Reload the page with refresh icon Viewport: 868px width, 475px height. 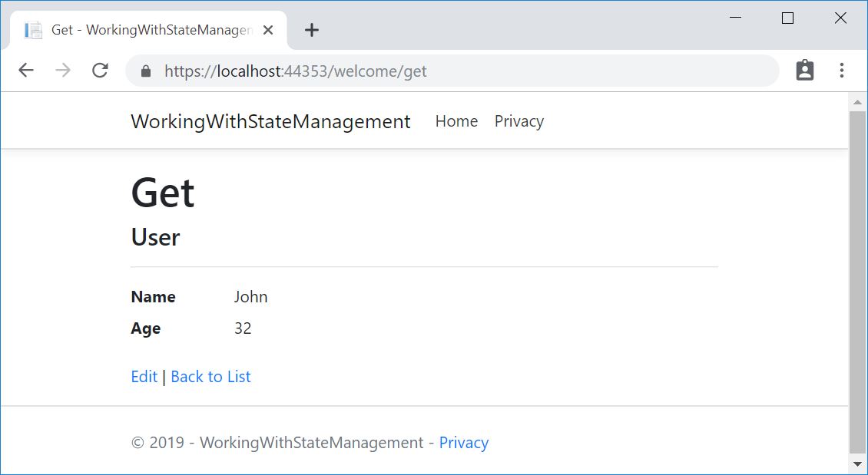(x=100, y=71)
